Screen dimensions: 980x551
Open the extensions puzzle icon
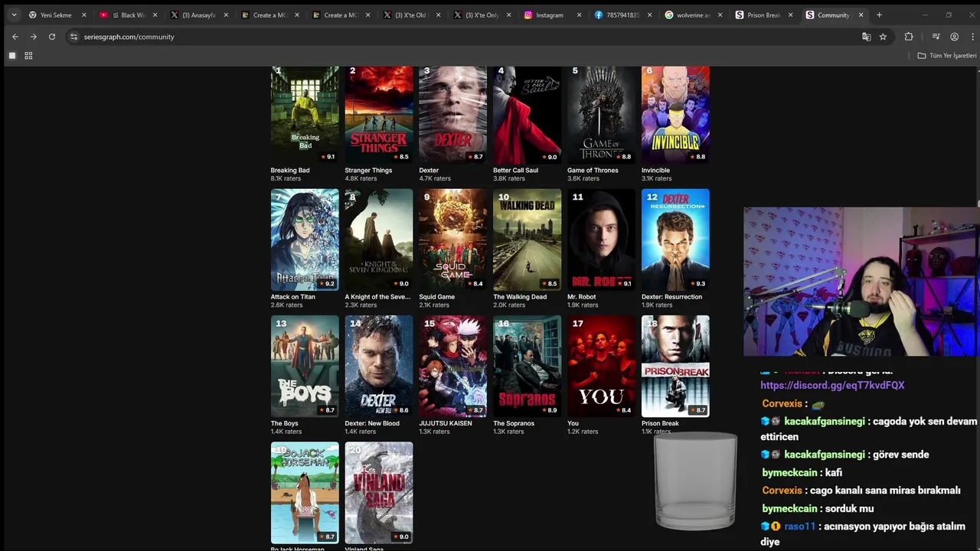click(x=909, y=37)
